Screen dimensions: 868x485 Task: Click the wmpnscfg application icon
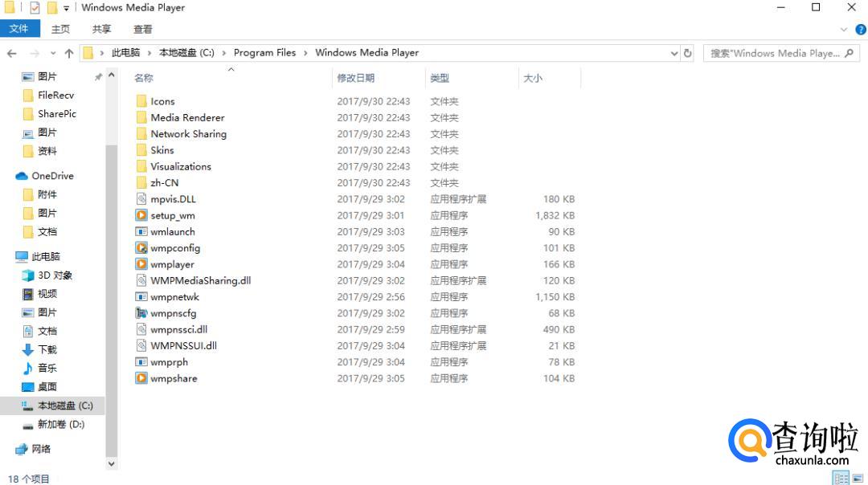click(x=141, y=313)
